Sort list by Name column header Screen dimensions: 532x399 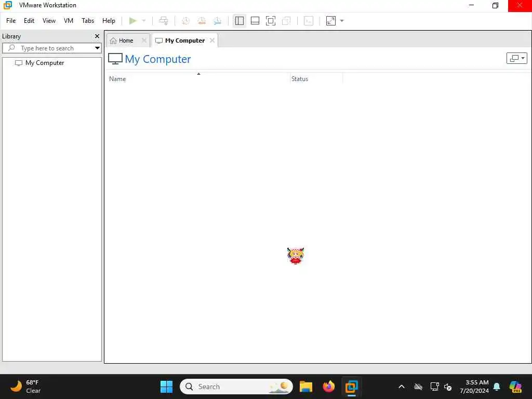pyautogui.click(x=198, y=79)
